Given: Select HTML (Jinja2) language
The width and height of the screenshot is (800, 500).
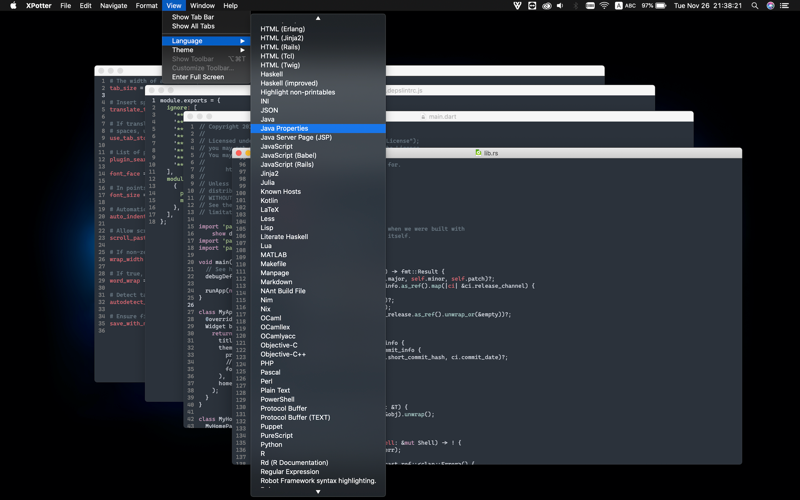Looking at the screenshot, I should pos(318,38).
